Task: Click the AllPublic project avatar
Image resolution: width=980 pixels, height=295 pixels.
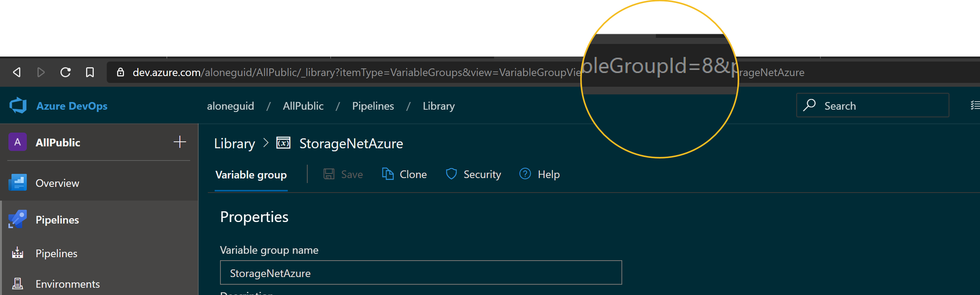Action: 18,142
